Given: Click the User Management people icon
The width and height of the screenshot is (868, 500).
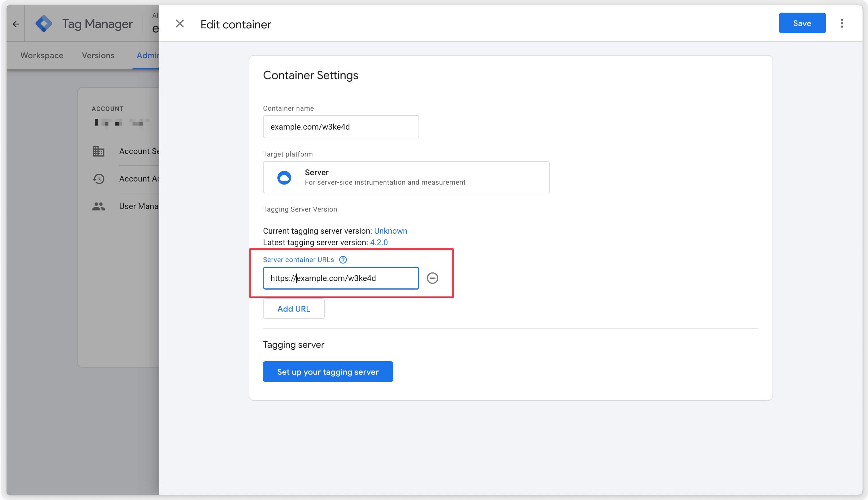Looking at the screenshot, I should [x=99, y=206].
